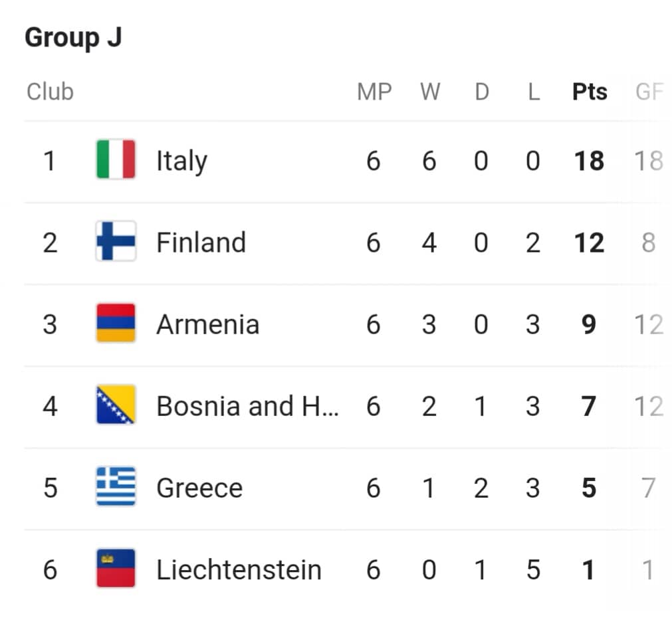Click the Armenia flag icon
This screenshot has width=672, height=622.
[x=116, y=322]
